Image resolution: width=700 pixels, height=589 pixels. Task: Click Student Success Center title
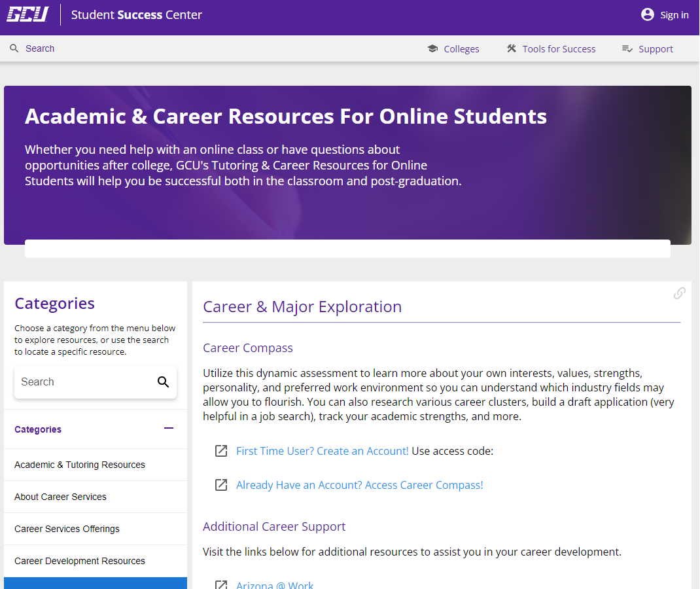click(137, 15)
